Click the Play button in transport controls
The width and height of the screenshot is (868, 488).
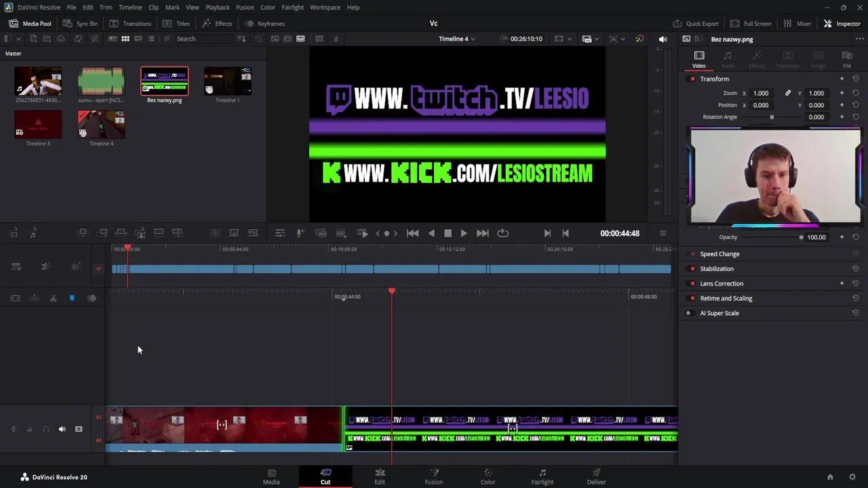(464, 233)
